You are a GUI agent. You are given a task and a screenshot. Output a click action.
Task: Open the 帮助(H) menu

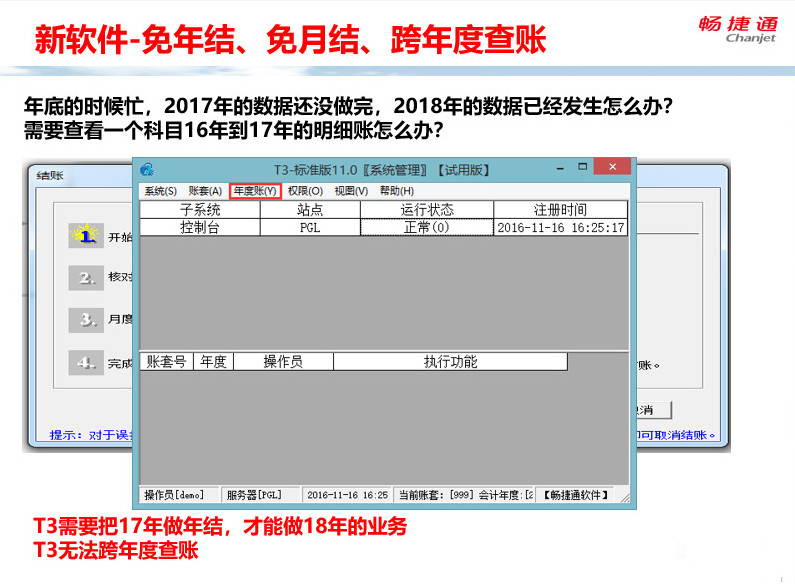396,191
